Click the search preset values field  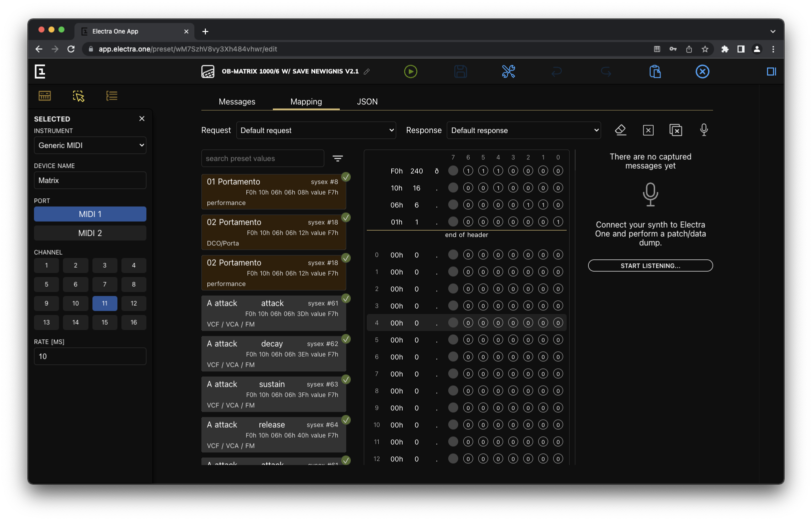pyautogui.click(x=262, y=158)
